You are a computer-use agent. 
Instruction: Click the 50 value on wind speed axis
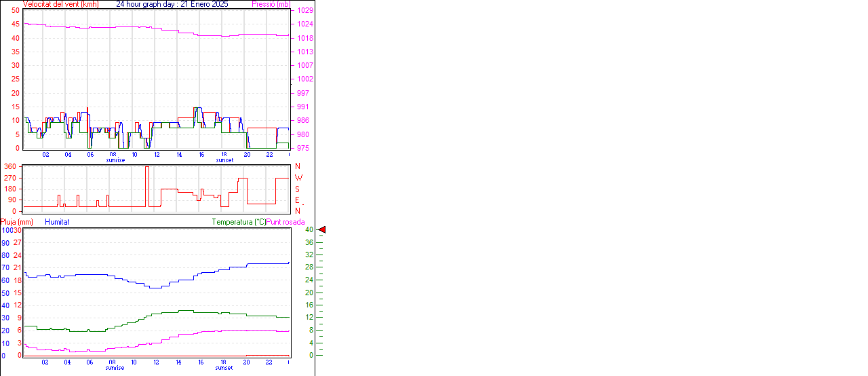click(x=15, y=10)
